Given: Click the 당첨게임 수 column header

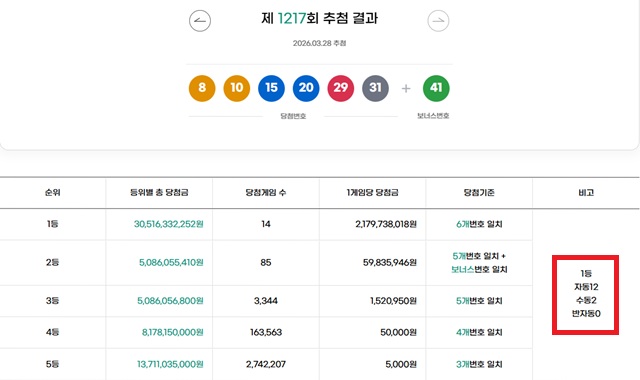Looking at the screenshot, I should 266,193.
